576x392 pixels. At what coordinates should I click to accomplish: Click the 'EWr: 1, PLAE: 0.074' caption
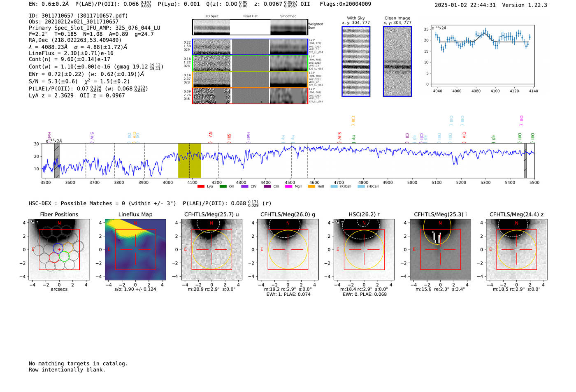(288, 295)
